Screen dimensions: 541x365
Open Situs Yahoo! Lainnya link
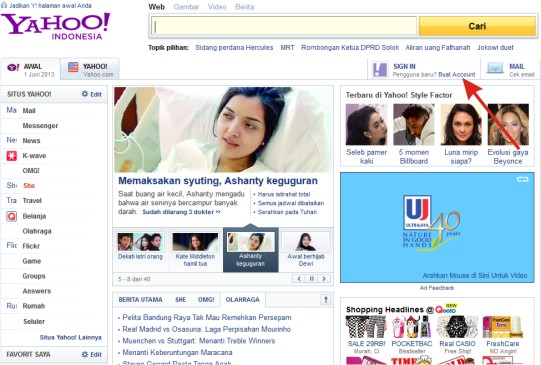[70, 337]
